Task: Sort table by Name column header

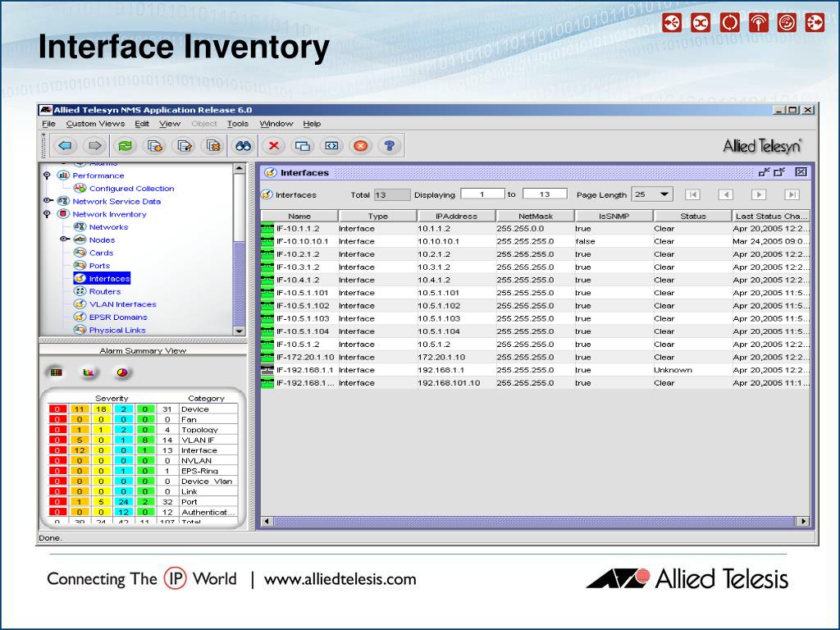Action: [299, 216]
